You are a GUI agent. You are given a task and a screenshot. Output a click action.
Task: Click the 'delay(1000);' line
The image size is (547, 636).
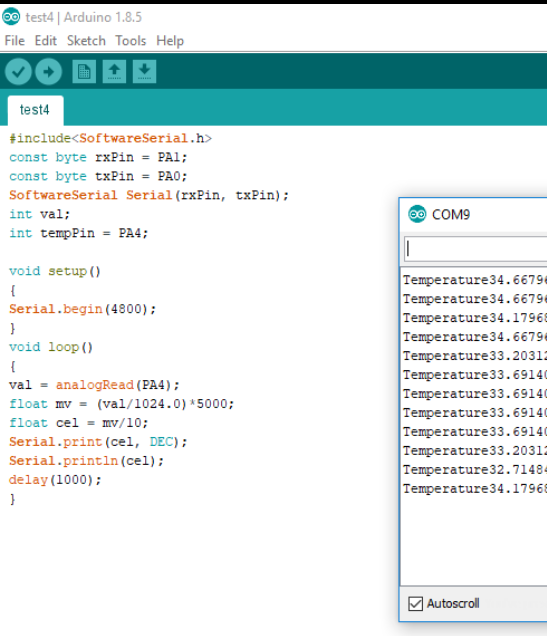55,480
